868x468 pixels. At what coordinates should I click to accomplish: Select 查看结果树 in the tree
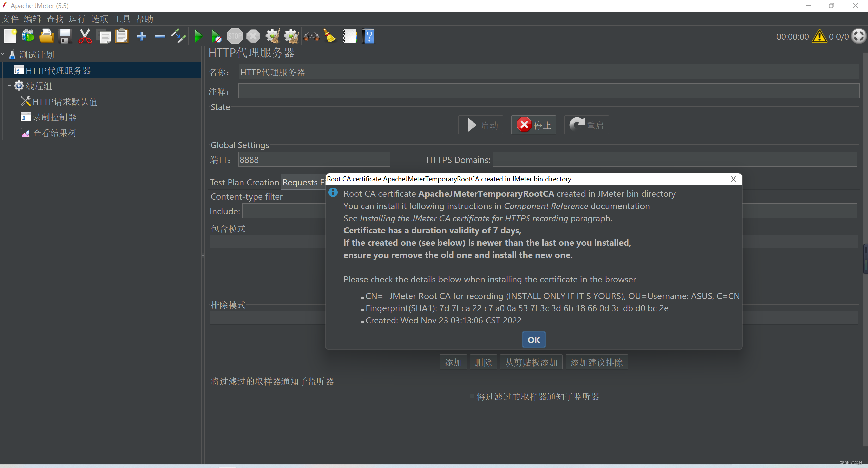click(54, 133)
